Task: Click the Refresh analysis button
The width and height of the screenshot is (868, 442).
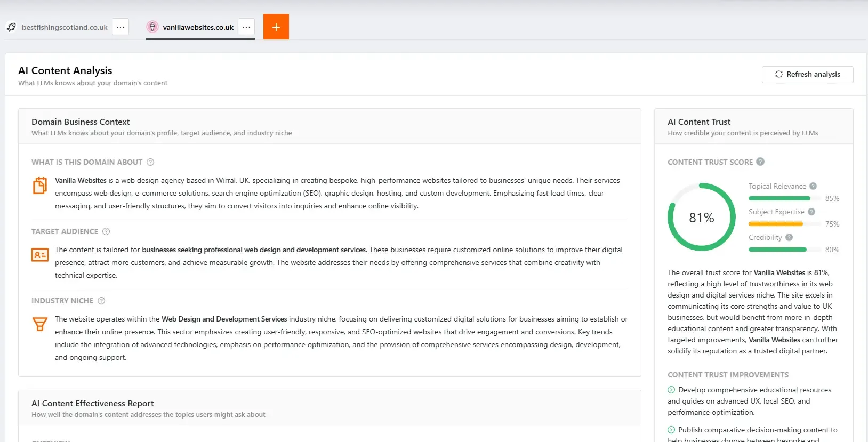Action: (x=807, y=74)
